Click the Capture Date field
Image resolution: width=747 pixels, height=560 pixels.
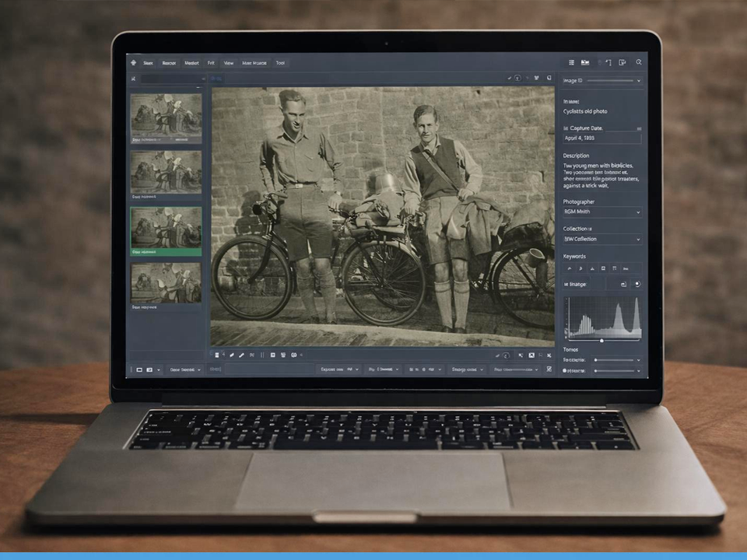click(x=602, y=138)
